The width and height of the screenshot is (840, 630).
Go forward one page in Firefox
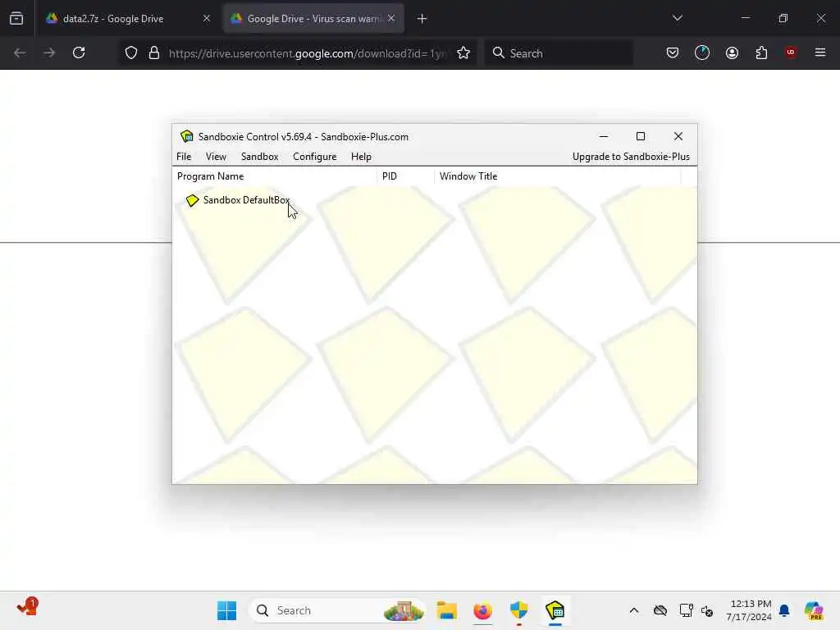pyautogui.click(x=49, y=52)
